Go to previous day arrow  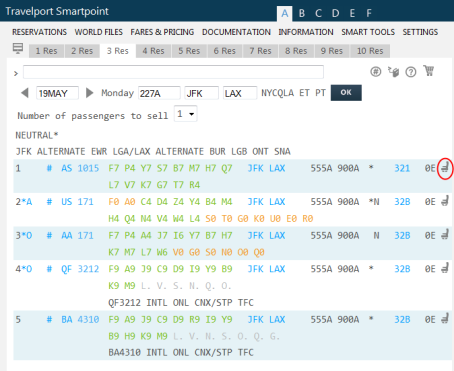[25, 93]
